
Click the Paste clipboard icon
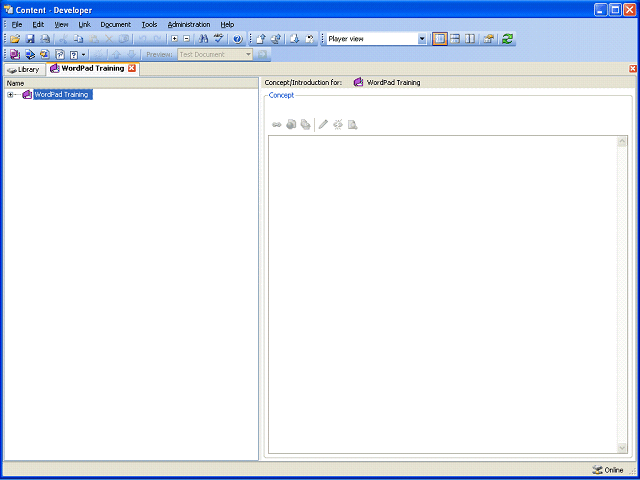pyautogui.click(x=93, y=39)
